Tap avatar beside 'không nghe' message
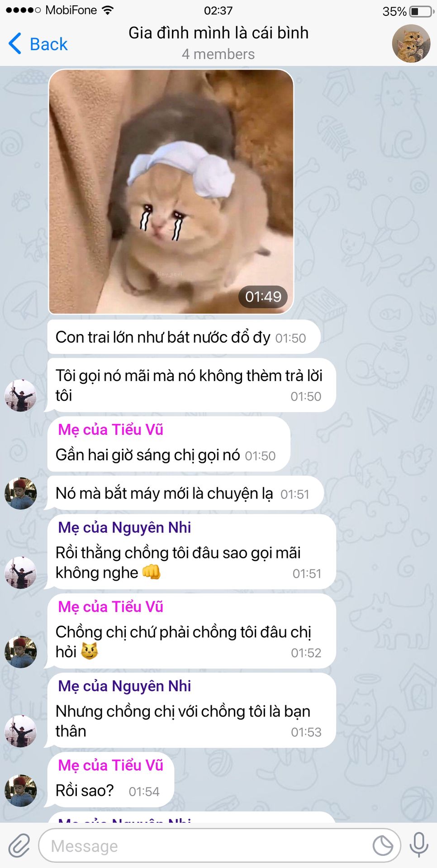Image resolution: width=437 pixels, height=868 pixels. coord(20,573)
